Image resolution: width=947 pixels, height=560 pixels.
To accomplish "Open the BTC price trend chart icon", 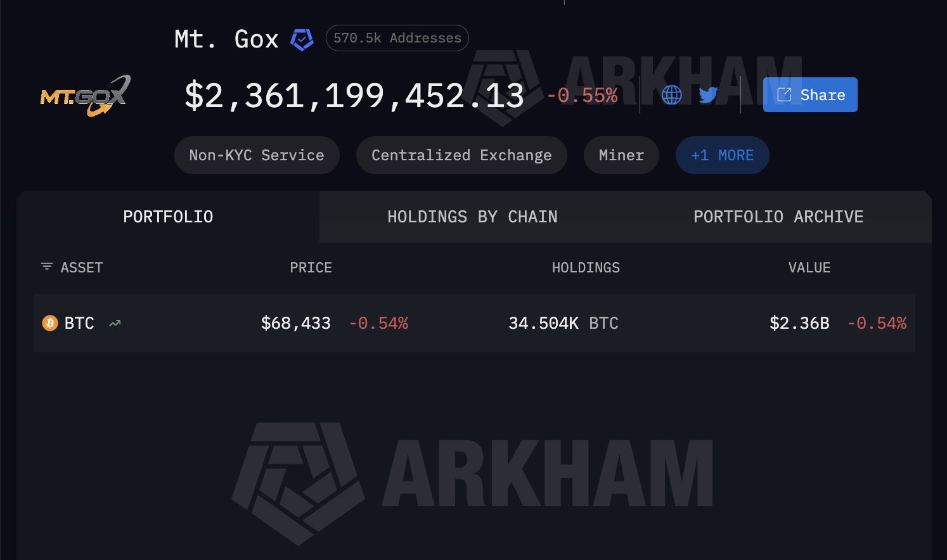I will [114, 323].
